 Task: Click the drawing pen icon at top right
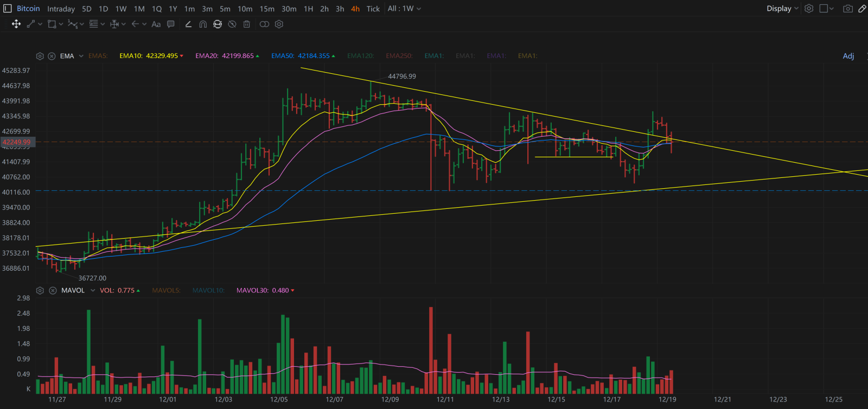[x=862, y=8]
